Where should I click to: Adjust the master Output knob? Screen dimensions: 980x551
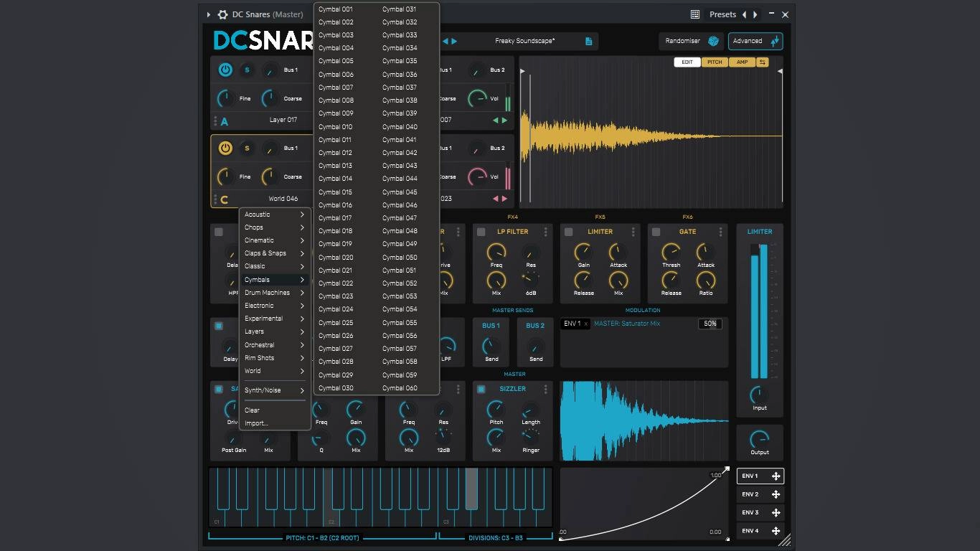(x=760, y=438)
